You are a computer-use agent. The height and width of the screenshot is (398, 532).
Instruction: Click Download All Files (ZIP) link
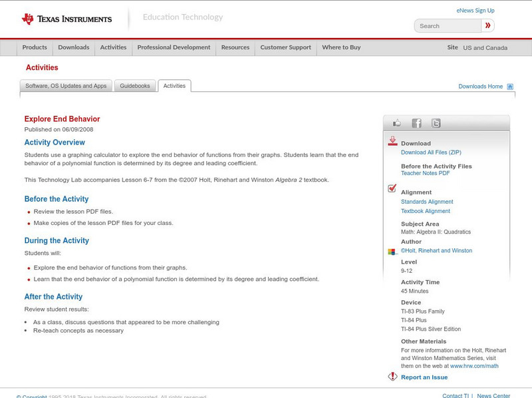pyautogui.click(x=431, y=152)
